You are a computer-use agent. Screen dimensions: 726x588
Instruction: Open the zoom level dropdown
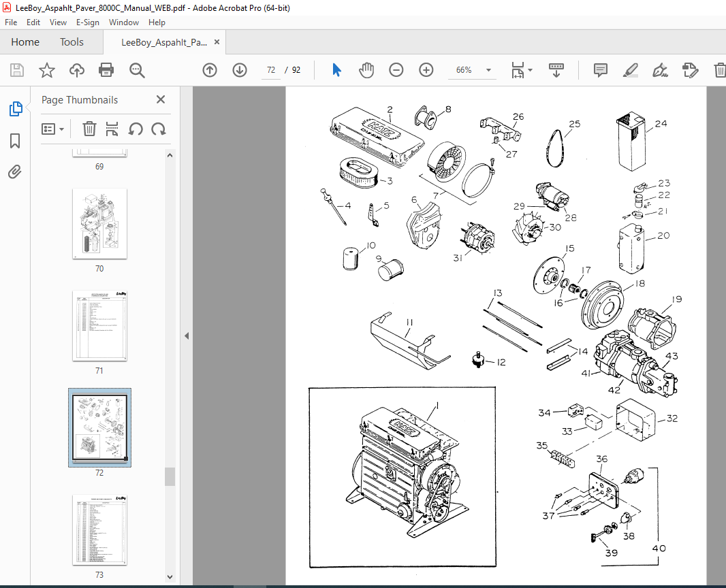(488, 70)
